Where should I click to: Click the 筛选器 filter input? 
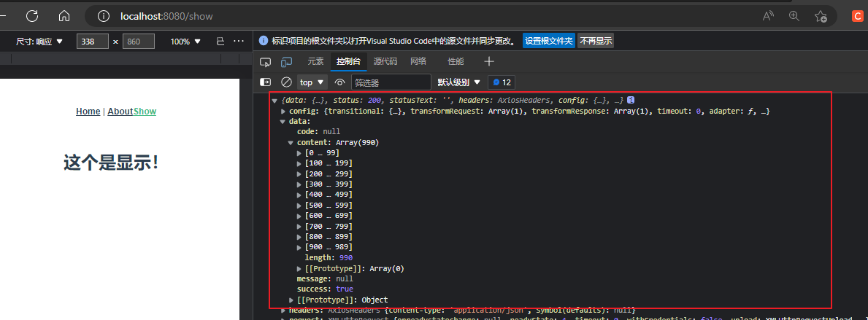point(391,82)
